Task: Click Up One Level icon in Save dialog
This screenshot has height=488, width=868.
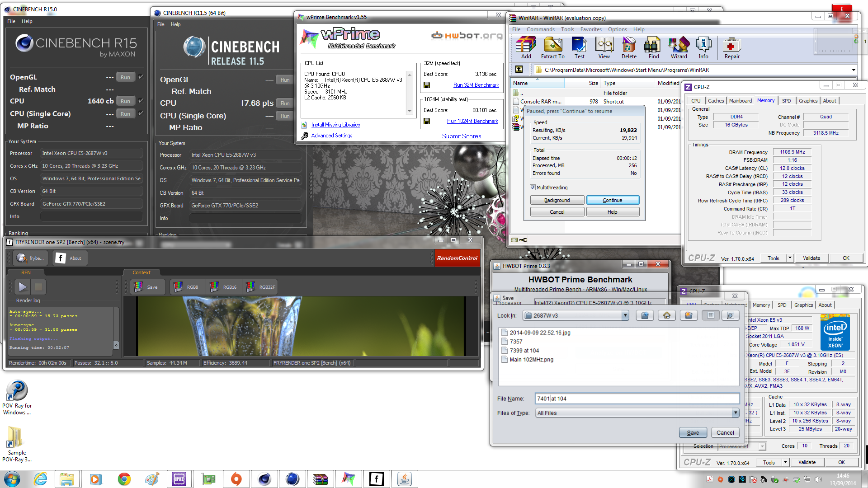Action: click(645, 315)
